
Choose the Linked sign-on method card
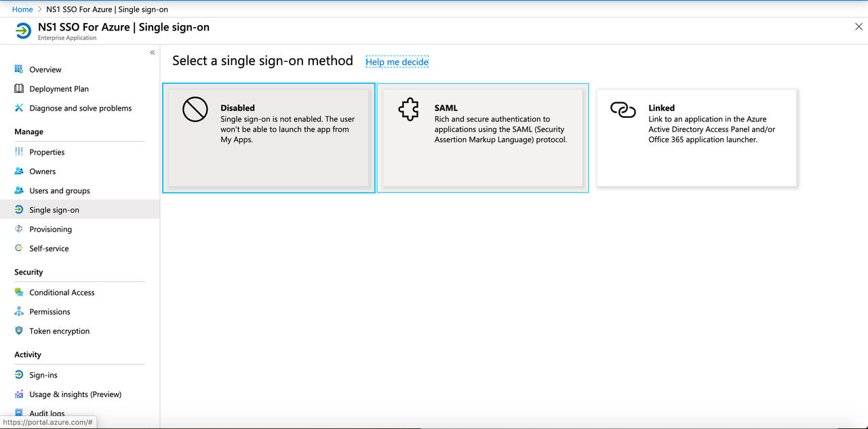coord(696,138)
